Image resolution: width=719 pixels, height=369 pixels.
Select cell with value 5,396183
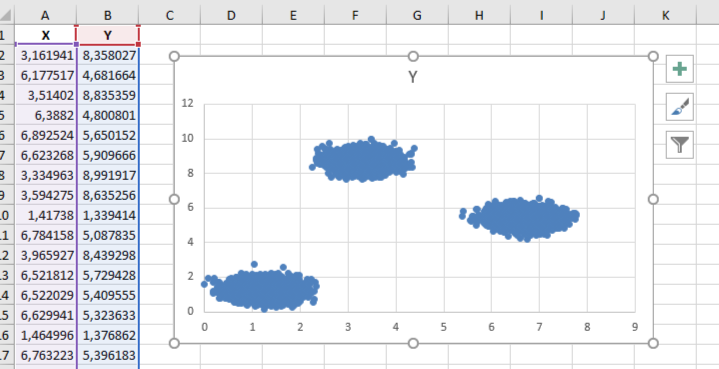coord(108,355)
